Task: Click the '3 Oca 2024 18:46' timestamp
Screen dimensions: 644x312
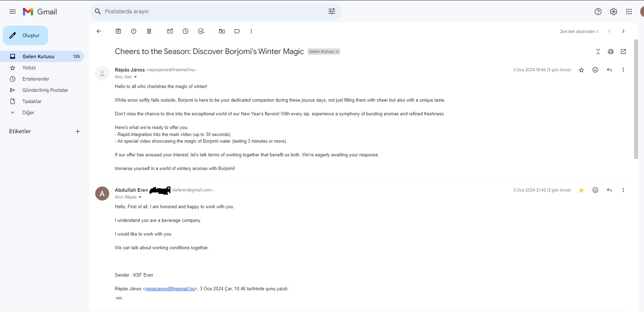Action: (542, 70)
